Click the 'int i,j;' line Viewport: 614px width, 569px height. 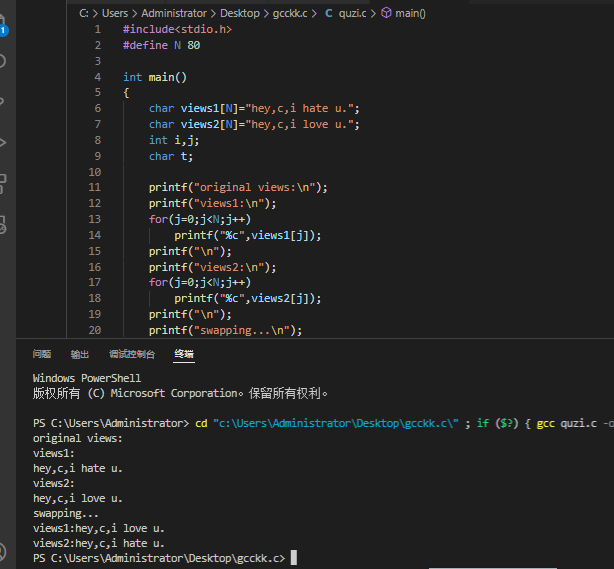[x=174, y=140]
